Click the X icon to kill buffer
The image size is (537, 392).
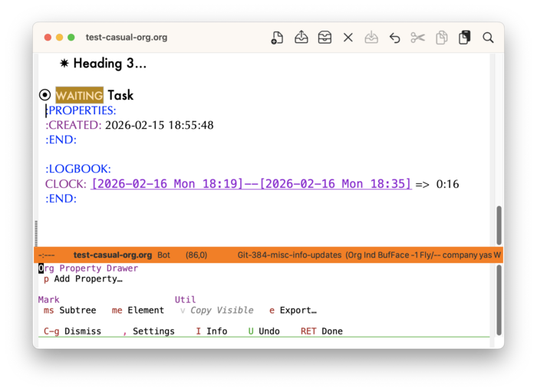click(x=348, y=38)
